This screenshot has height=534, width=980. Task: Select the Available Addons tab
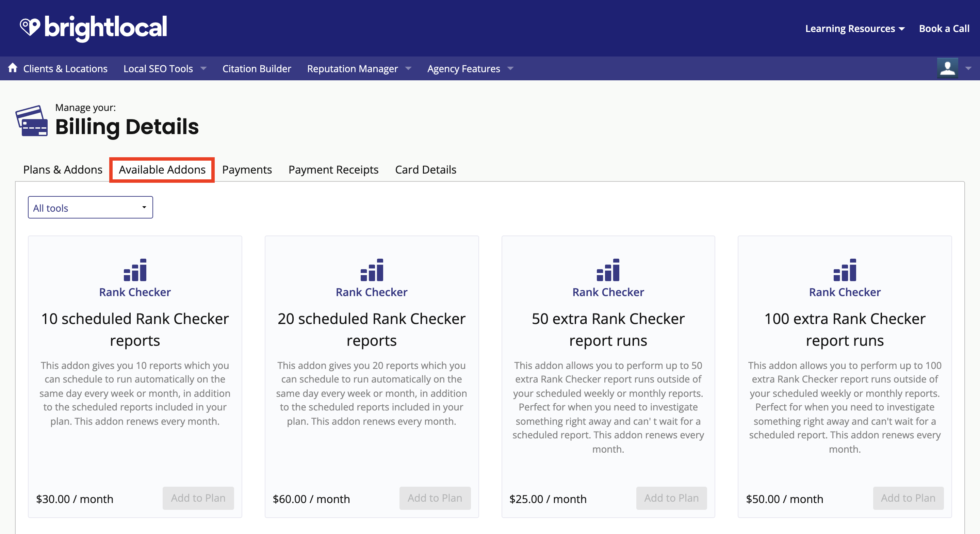(162, 169)
